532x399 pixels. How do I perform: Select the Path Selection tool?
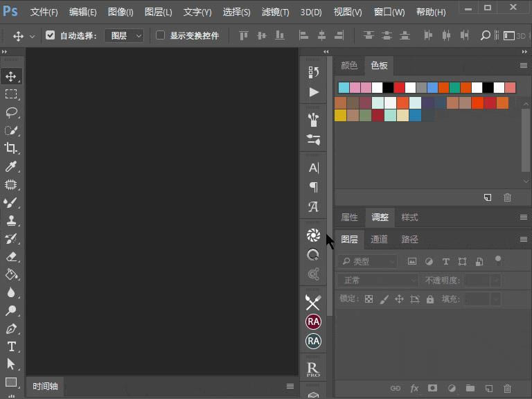coord(11,364)
